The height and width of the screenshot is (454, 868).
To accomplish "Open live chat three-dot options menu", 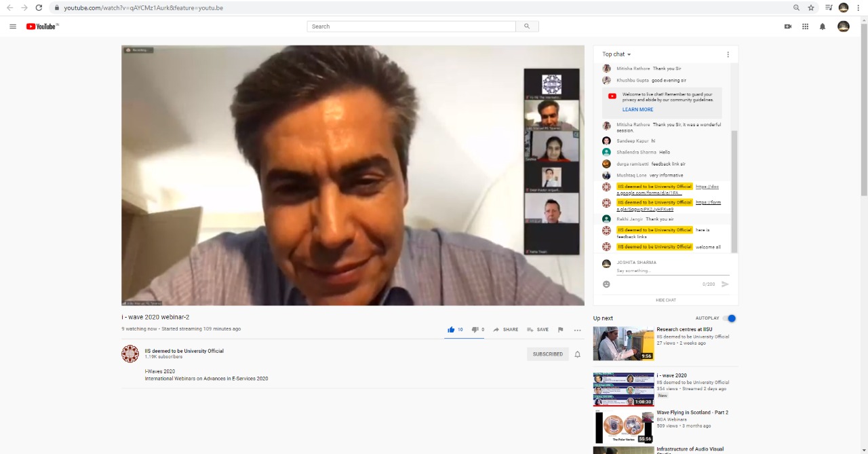I will (728, 54).
